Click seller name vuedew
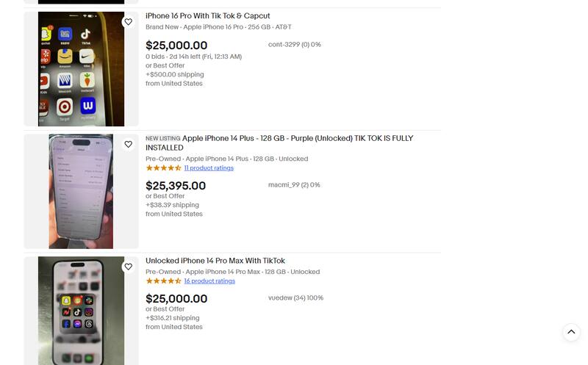This screenshot has width=588, height=365. pos(280,298)
